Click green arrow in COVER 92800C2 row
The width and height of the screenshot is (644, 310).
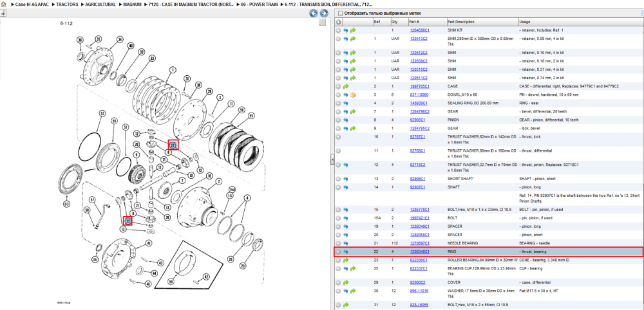click(346, 282)
